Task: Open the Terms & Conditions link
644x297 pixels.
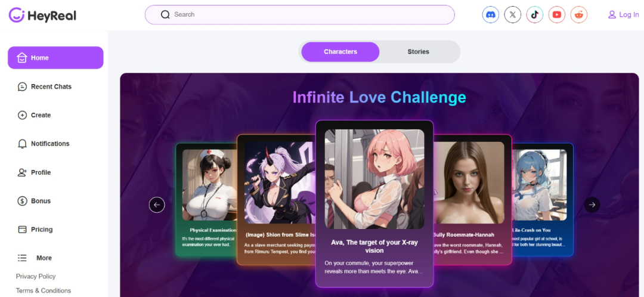Action: [44, 290]
